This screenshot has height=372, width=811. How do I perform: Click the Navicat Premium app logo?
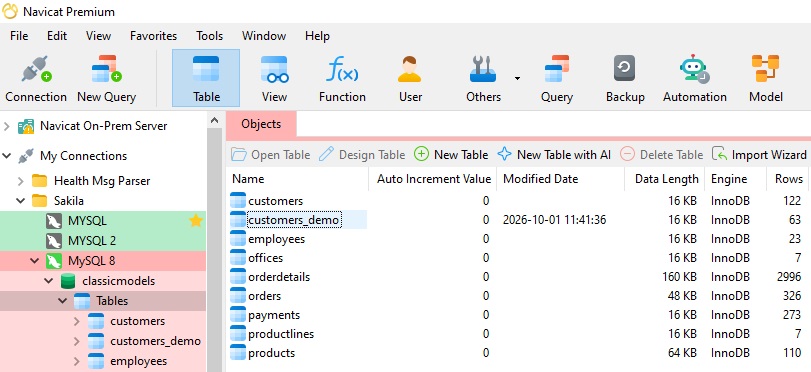click(x=10, y=11)
